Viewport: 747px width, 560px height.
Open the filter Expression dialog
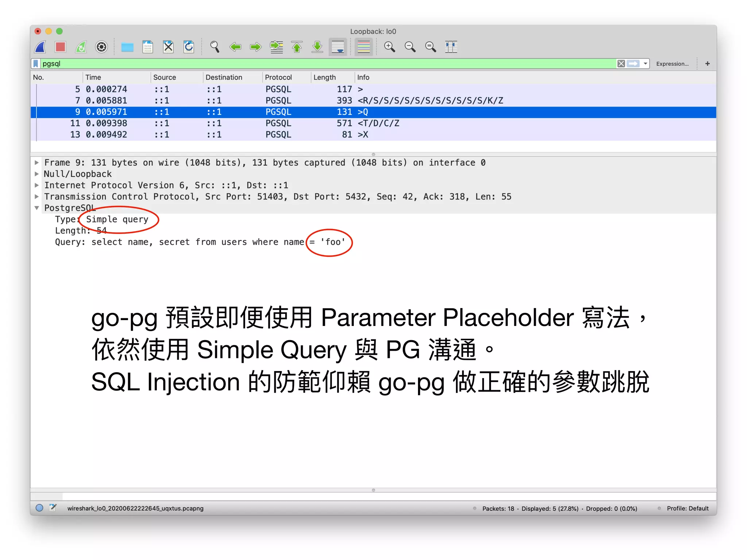coord(672,64)
